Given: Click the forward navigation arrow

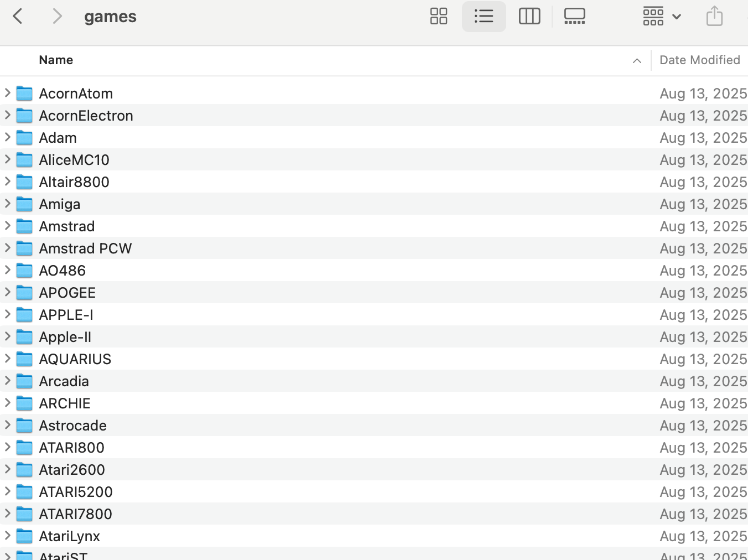Looking at the screenshot, I should click(x=56, y=16).
